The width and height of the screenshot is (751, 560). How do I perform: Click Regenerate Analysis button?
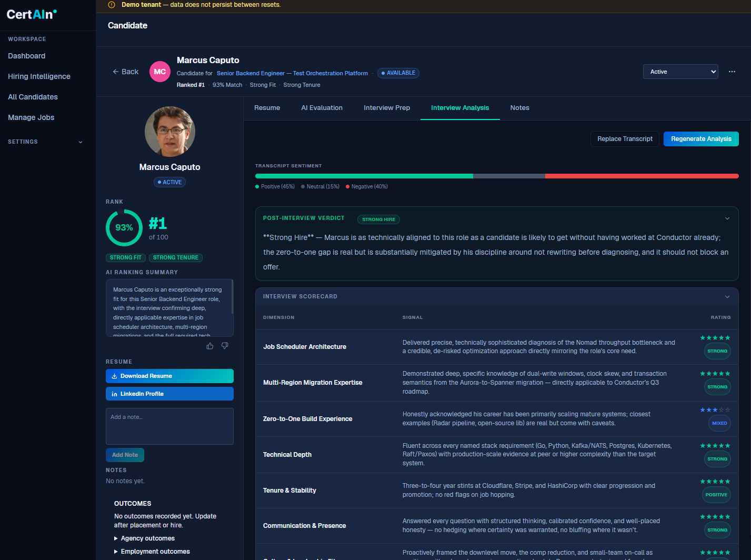click(701, 139)
